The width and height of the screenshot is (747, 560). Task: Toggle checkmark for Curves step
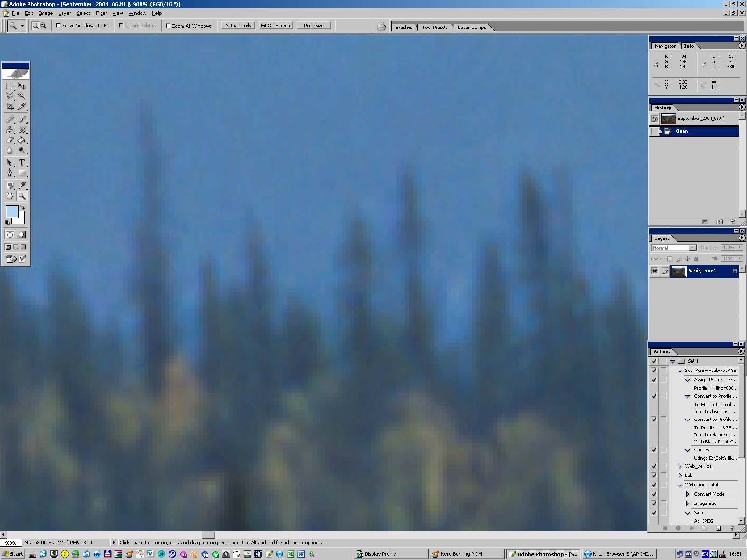[654, 449]
